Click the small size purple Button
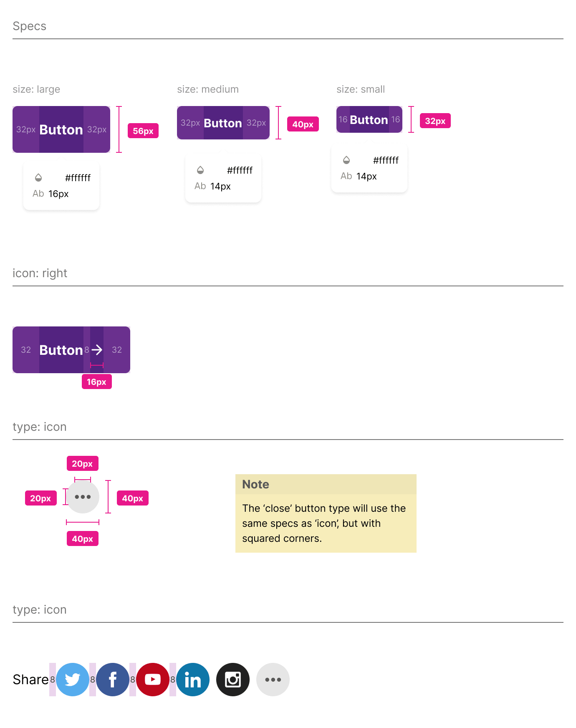The width and height of the screenshot is (576, 728). pyautogui.click(x=369, y=119)
